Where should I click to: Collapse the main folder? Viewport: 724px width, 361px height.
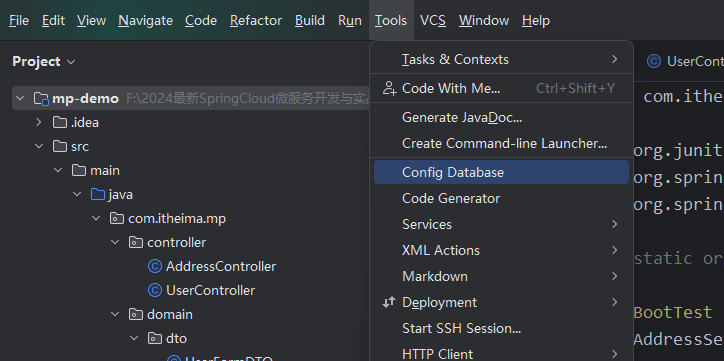(x=58, y=170)
